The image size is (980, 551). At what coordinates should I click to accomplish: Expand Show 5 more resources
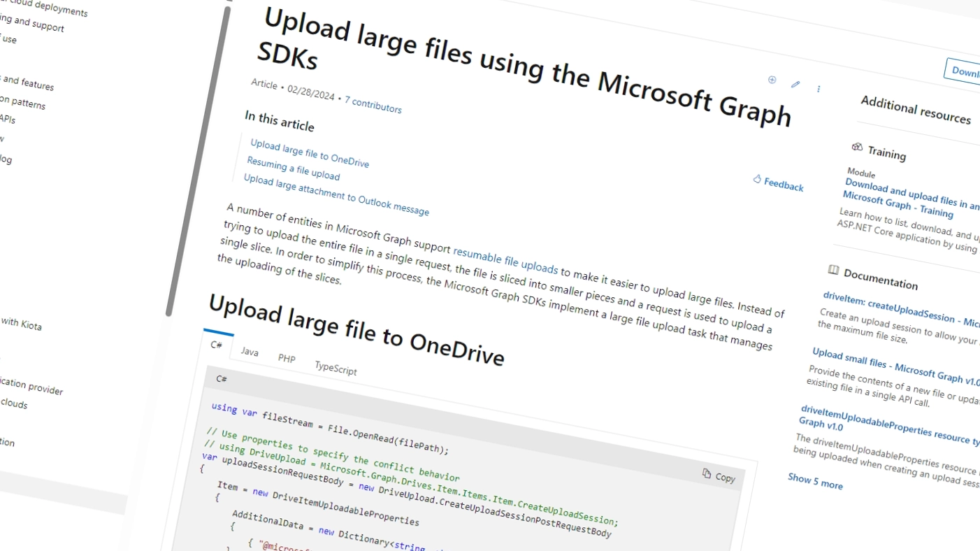point(815,481)
